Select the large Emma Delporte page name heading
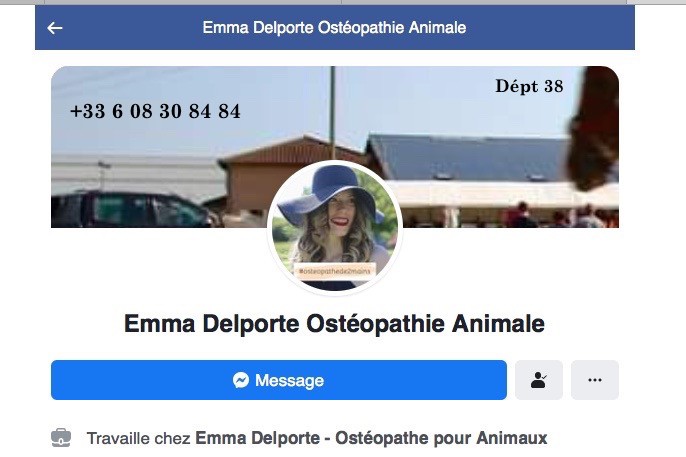686x457 pixels. coord(334,324)
